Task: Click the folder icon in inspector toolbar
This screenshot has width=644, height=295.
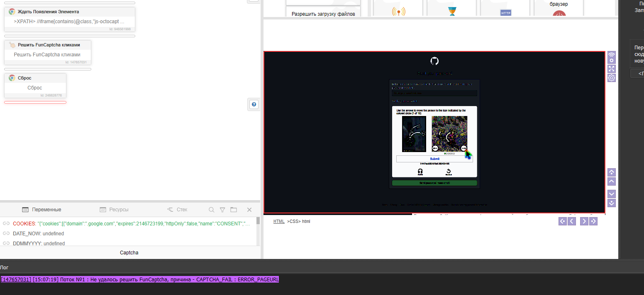Action: 234,210
